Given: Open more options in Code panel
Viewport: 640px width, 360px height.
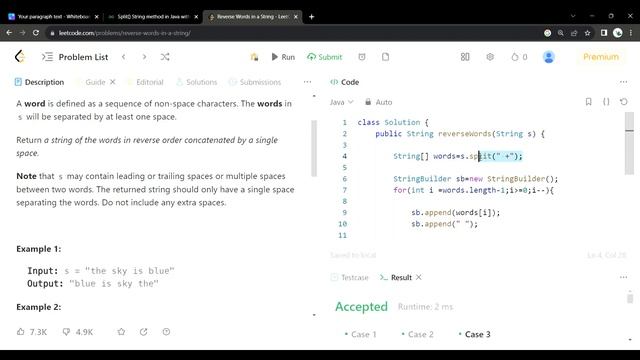Looking at the screenshot, I should coord(623,82).
